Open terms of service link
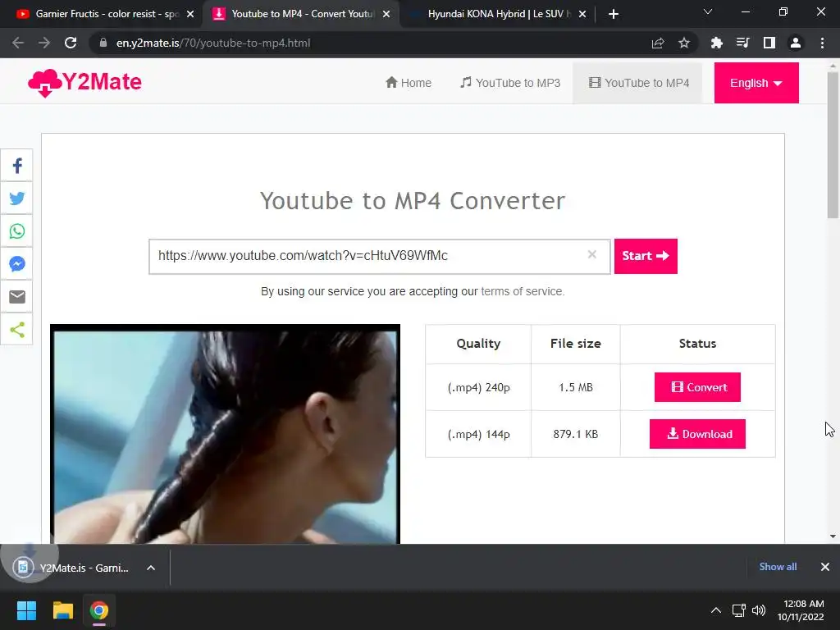 (x=523, y=291)
